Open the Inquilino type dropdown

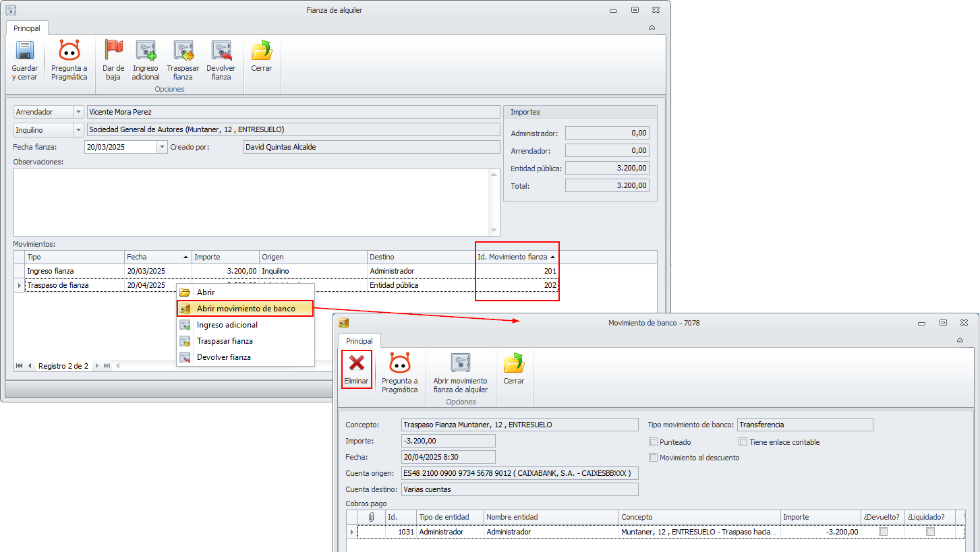pyautogui.click(x=79, y=129)
